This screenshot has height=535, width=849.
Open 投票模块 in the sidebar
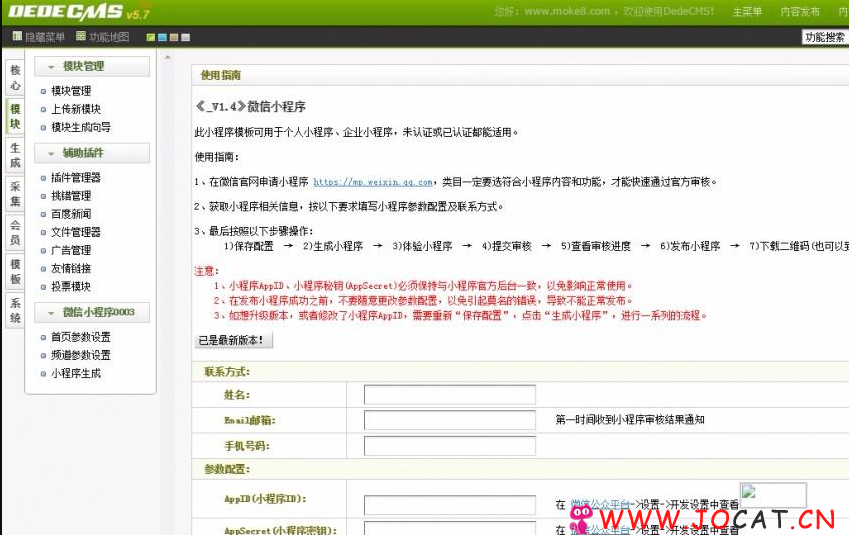click(71, 286)
